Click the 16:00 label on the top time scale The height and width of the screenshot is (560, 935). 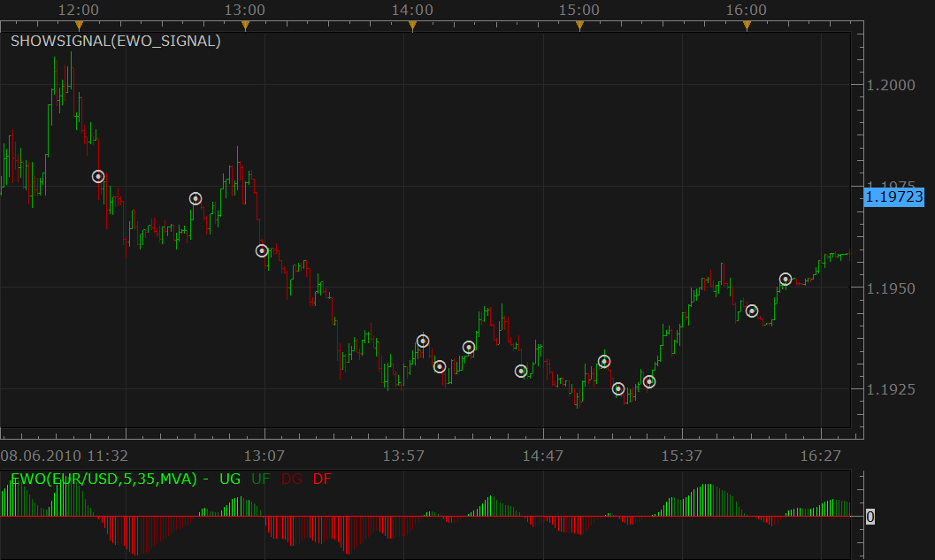click(747, 10)
